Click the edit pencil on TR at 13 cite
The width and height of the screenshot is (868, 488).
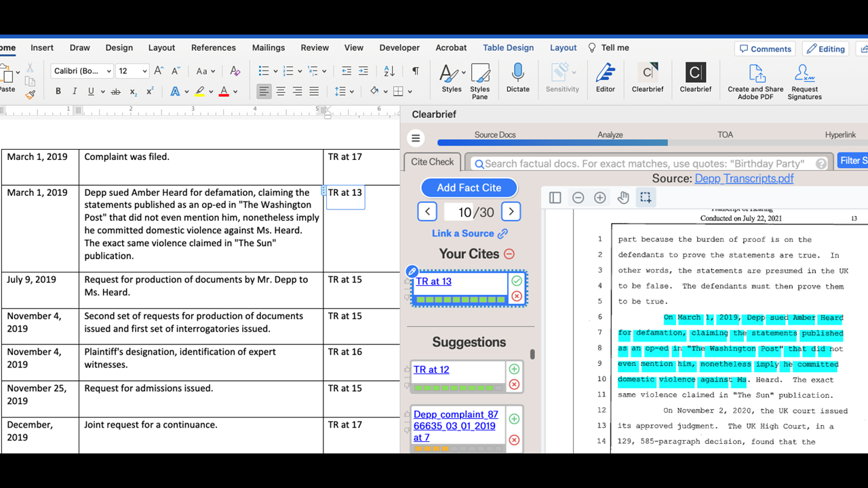(412, 272)
